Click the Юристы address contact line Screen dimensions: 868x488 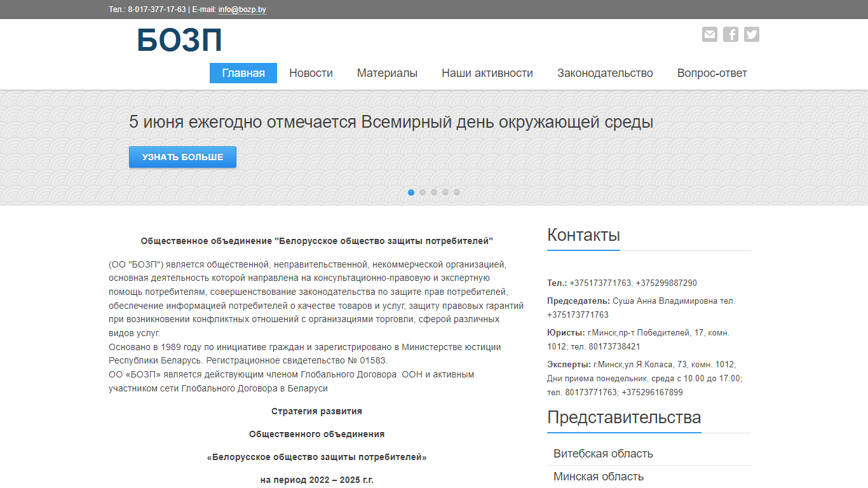pos(638,340)
